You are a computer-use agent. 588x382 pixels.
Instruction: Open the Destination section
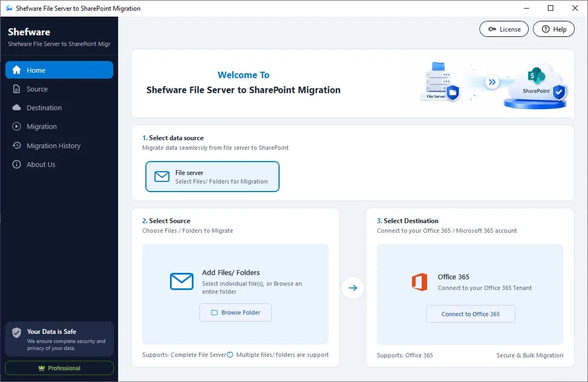(59, 108)
